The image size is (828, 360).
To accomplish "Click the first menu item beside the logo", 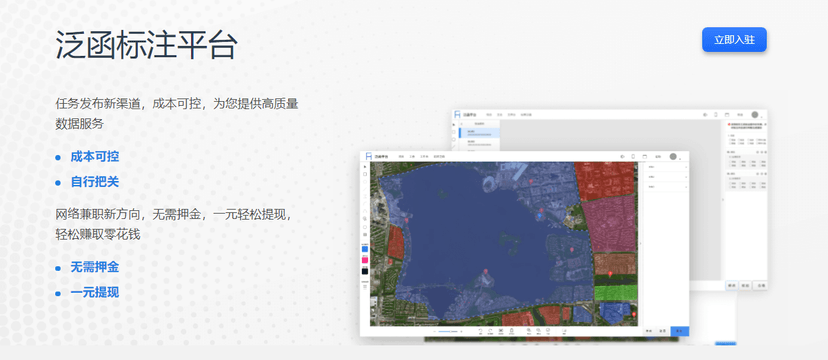I will pyautogui.click(x=401, y=157).
